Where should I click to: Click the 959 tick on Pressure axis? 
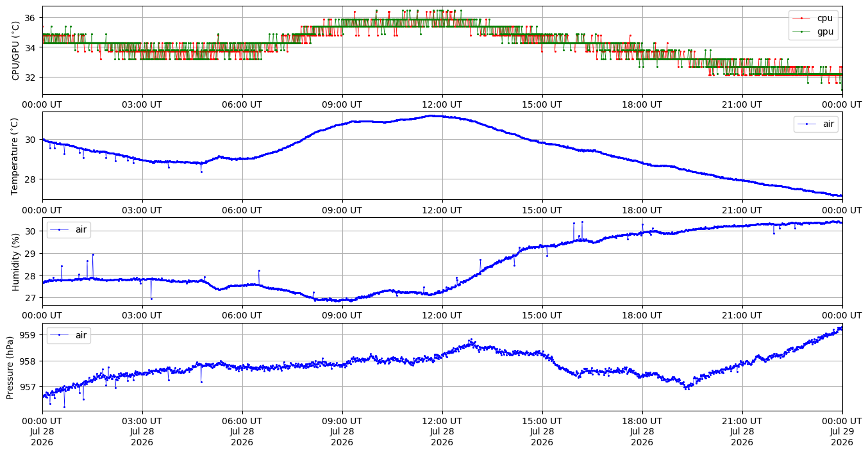pos(29,335)
